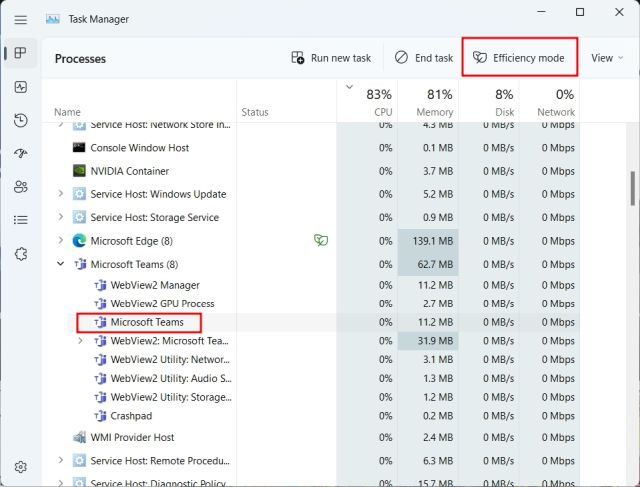Open the App history sidebar icon
This screenshot has width=640, height=487.
coord(20,120)
